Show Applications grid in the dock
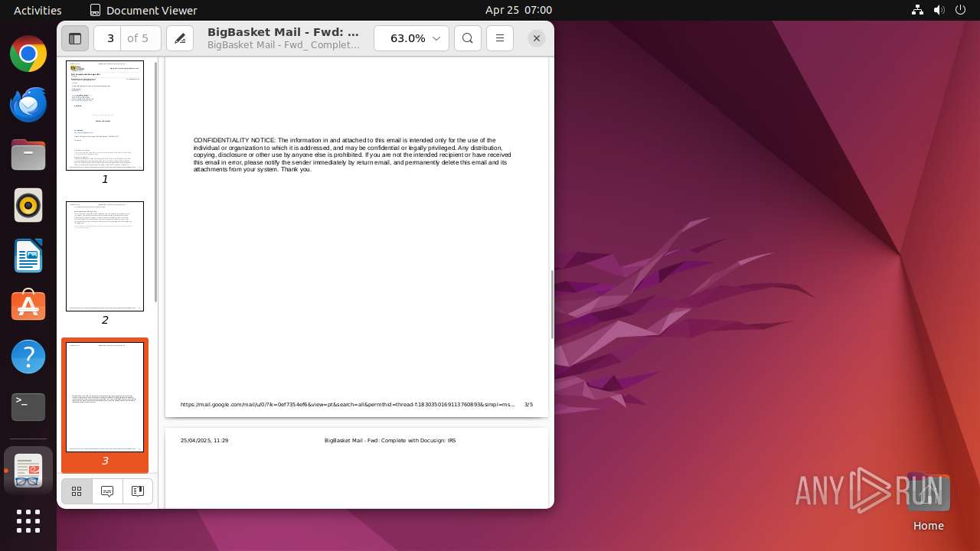The width and height of the screenshot is (980, 551). [28, 521]
